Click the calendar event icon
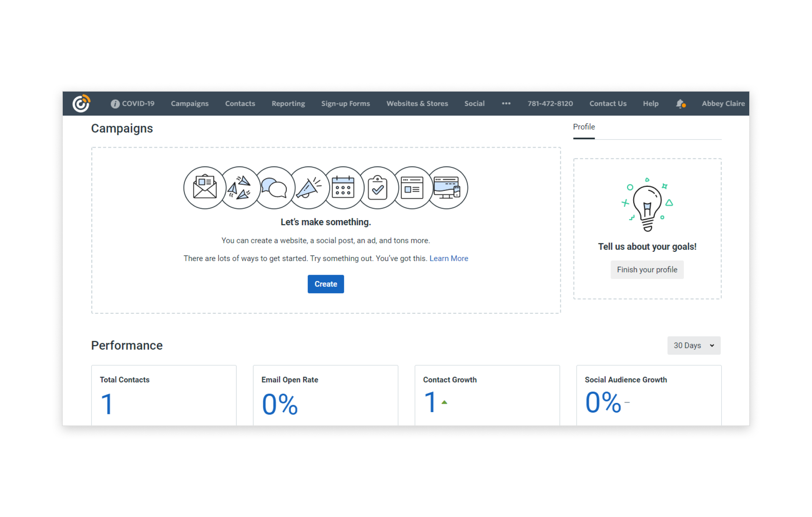Image resolution: width=812 pixels, height=517 pixels. pos(343,188)
